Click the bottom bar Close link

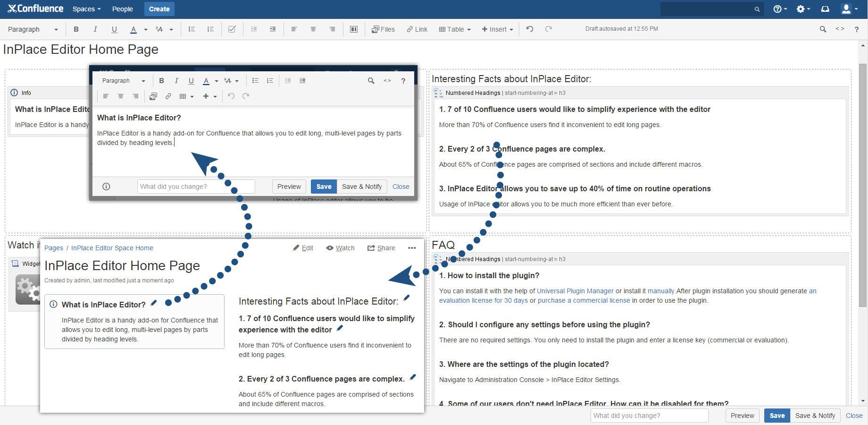click(x=854, y=416)
